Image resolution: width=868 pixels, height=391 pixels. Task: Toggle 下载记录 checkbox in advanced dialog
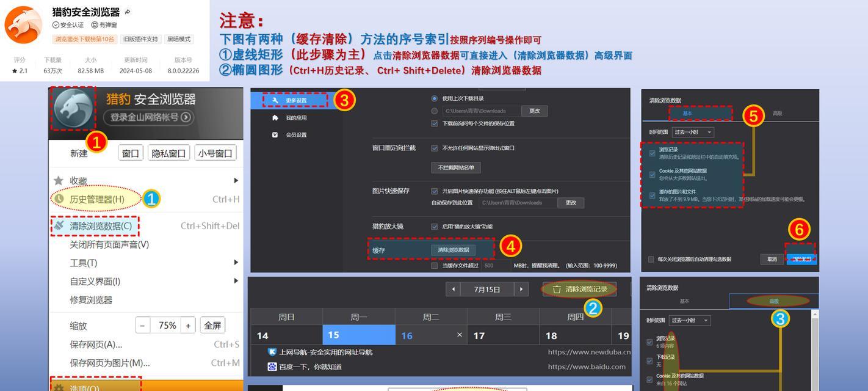(649, 360)
